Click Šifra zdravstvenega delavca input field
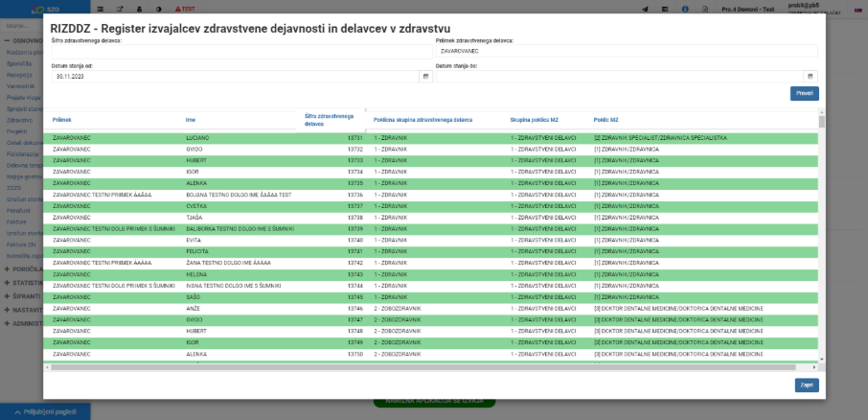 click(x=242, y=52)
